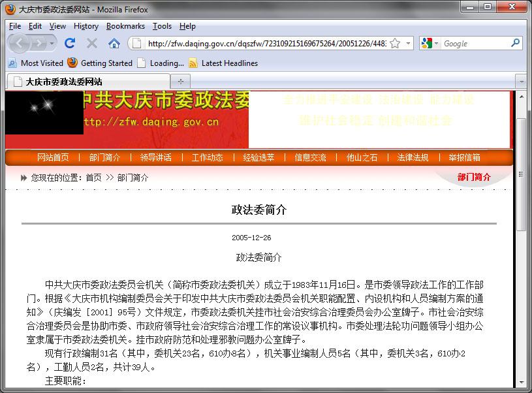
Task: Open the 法律法规 navigation link
Action: tap(413, 157)
